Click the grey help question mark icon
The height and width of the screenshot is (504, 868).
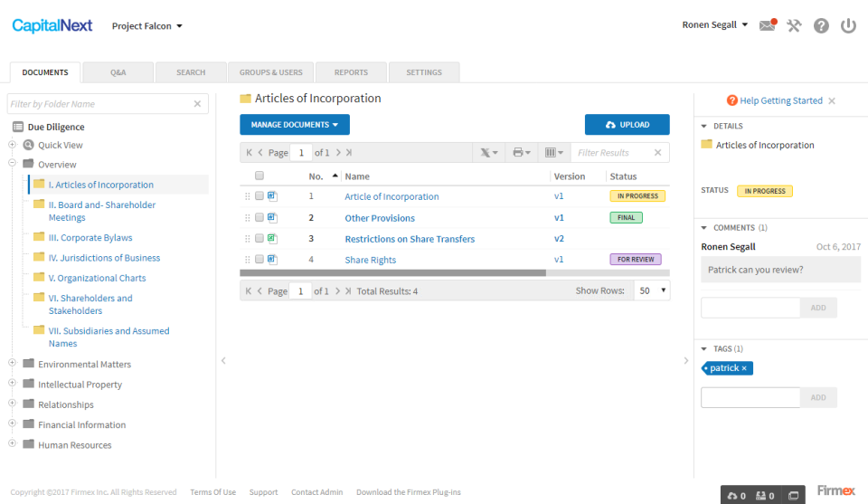click(821, 25)
